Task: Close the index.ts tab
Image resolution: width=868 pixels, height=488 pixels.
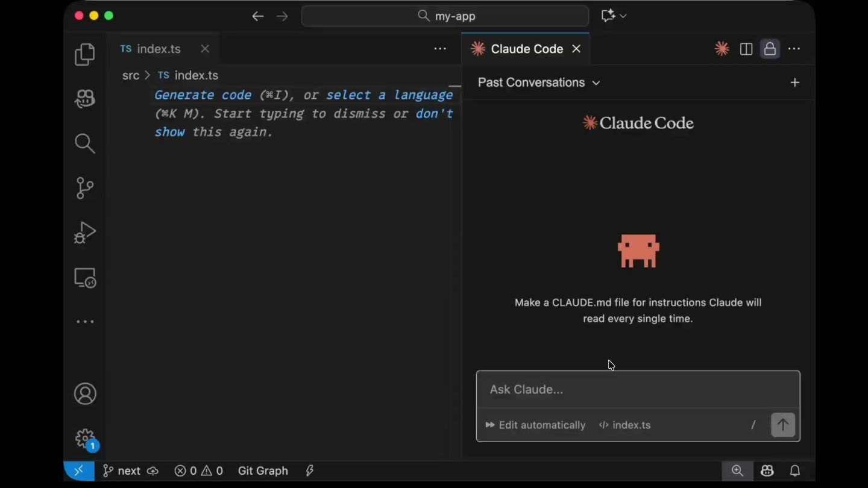Action: point(205,49)
